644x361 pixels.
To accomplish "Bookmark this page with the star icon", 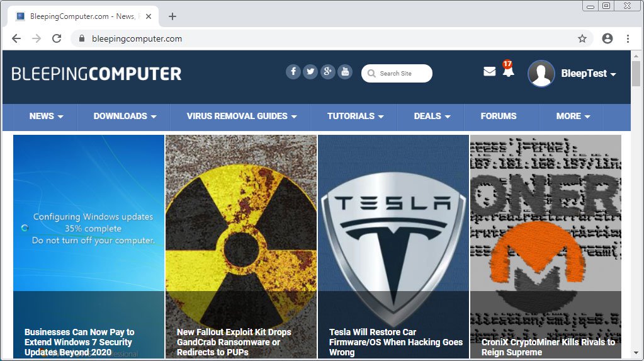I will (582, 38).
